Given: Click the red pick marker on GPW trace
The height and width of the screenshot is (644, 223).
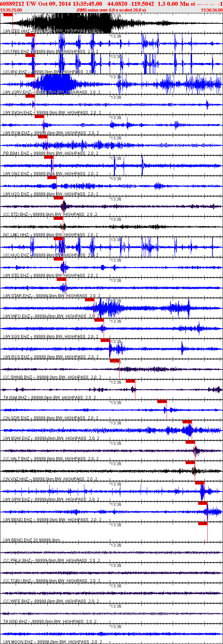Looking at the screenshot, I should point(200,483).
